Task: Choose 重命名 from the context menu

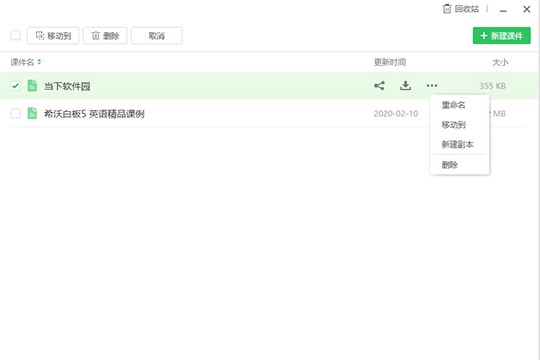Action: (x=454, y=105)
